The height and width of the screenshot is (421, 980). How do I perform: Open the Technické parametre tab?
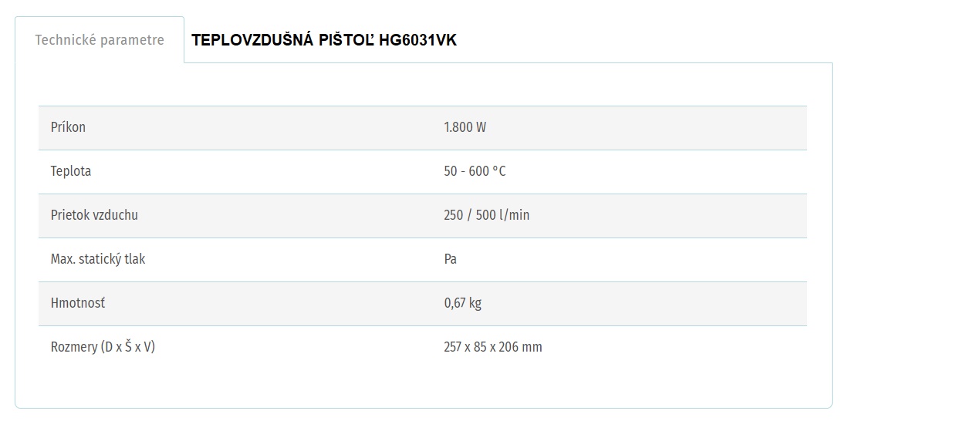100,40
